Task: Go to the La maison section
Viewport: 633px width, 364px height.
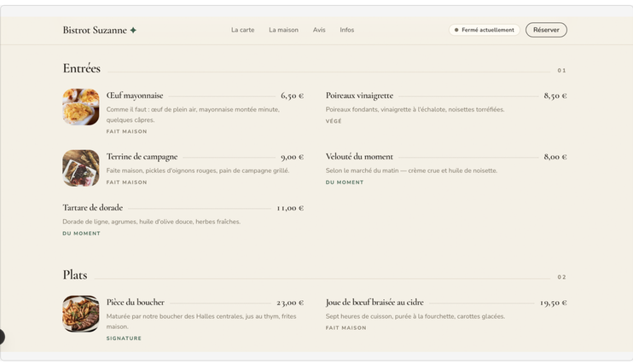Action: 283,30
